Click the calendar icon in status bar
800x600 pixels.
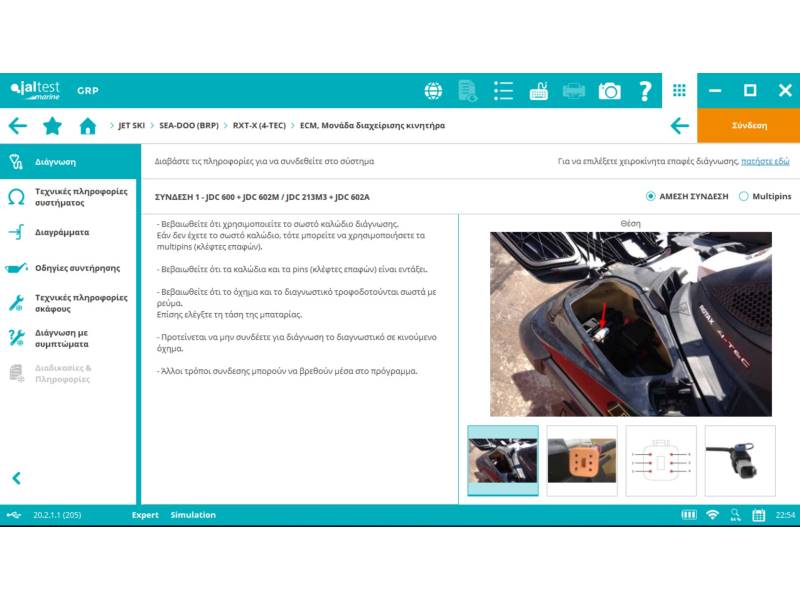click(x=758, y=515)
